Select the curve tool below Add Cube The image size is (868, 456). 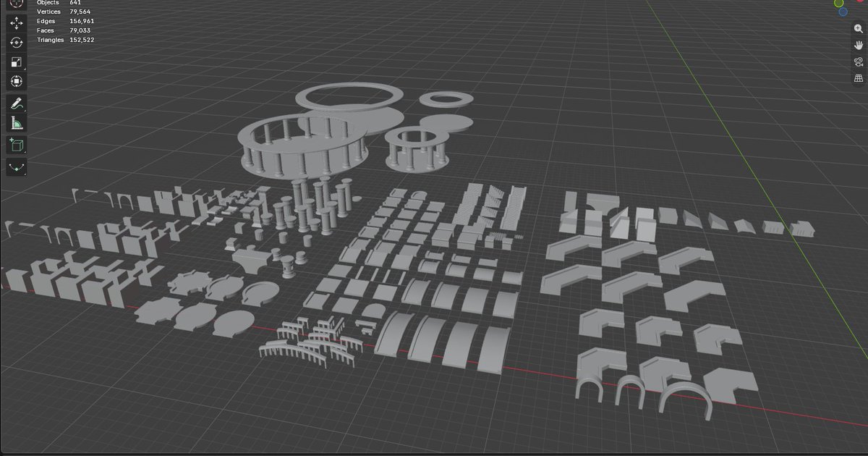coord(17,166)
